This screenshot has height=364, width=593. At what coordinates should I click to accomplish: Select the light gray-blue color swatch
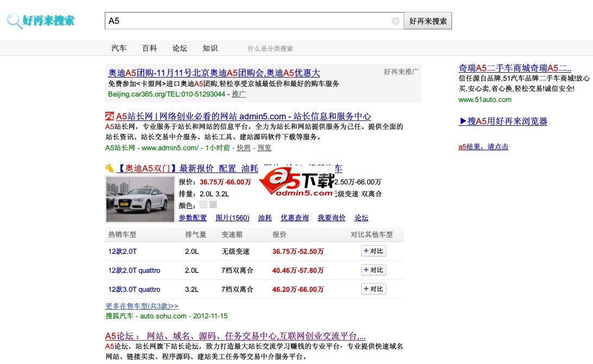tap(213, 205)
